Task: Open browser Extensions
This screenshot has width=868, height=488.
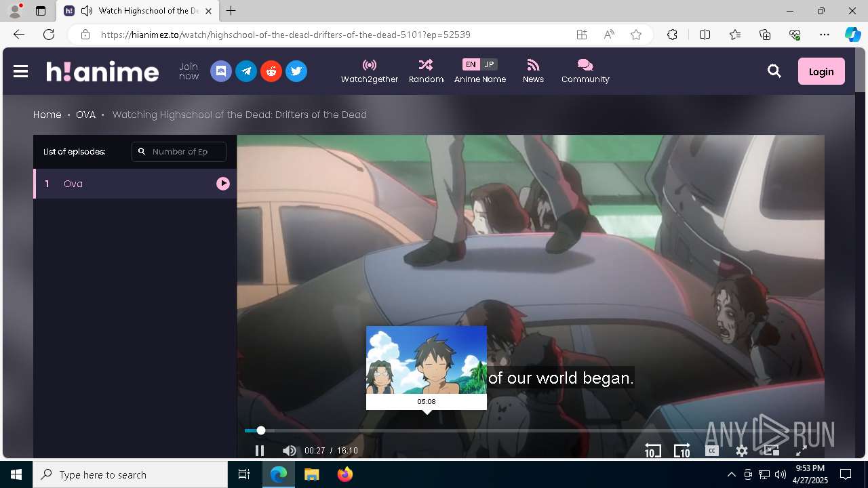Action: (x=672, y=35)
